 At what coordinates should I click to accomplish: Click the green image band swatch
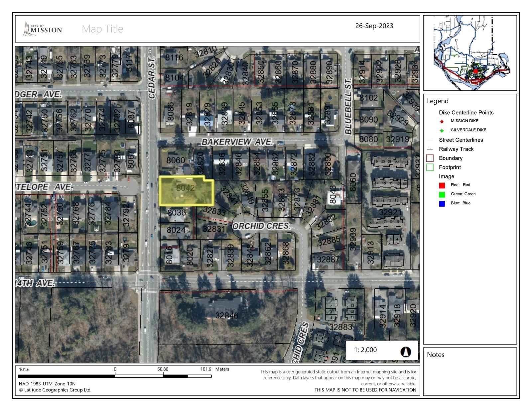pos(442,194)
